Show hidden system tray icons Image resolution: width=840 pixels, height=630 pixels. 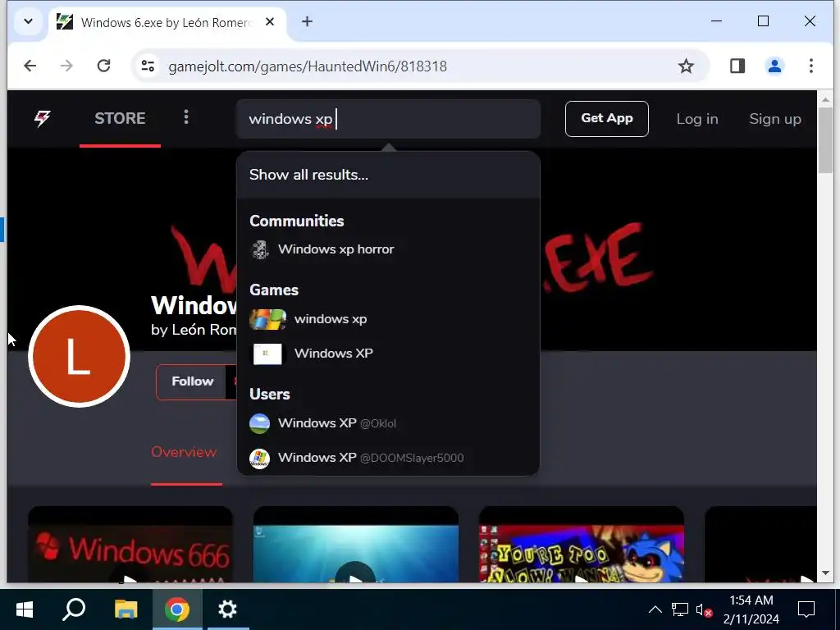(x=655, y=609)
